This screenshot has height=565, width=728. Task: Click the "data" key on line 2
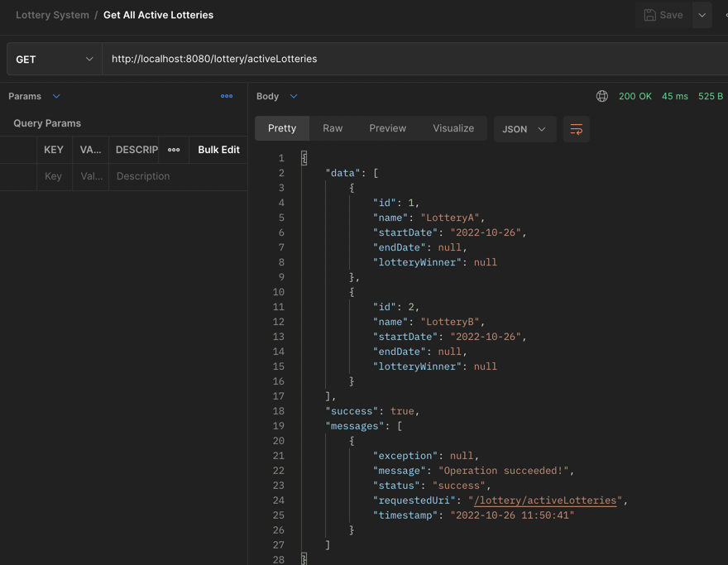click(x=342, y=173)
